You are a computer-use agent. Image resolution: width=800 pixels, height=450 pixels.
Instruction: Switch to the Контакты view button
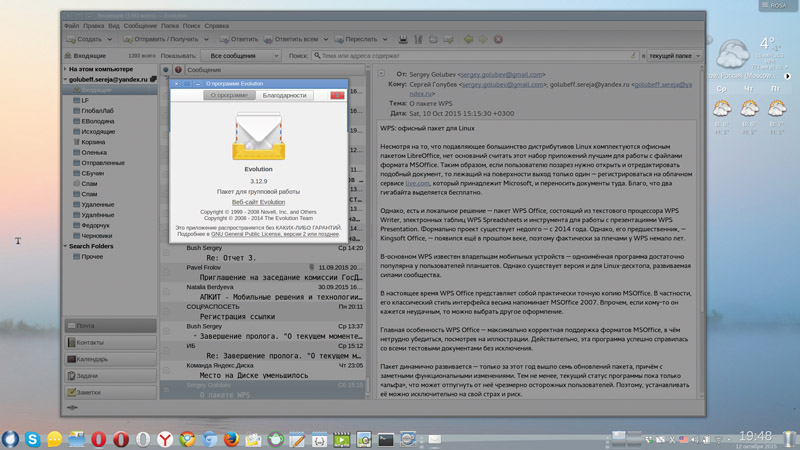110,342
